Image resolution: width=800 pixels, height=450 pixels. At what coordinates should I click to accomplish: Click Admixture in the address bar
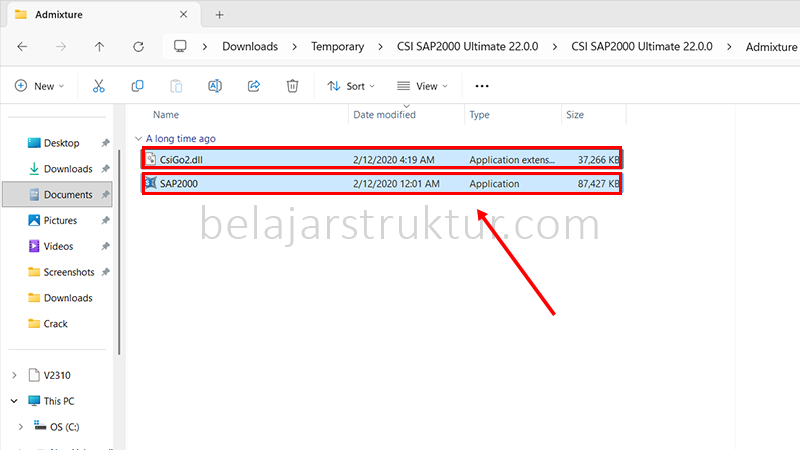click(x=771, y=47)
